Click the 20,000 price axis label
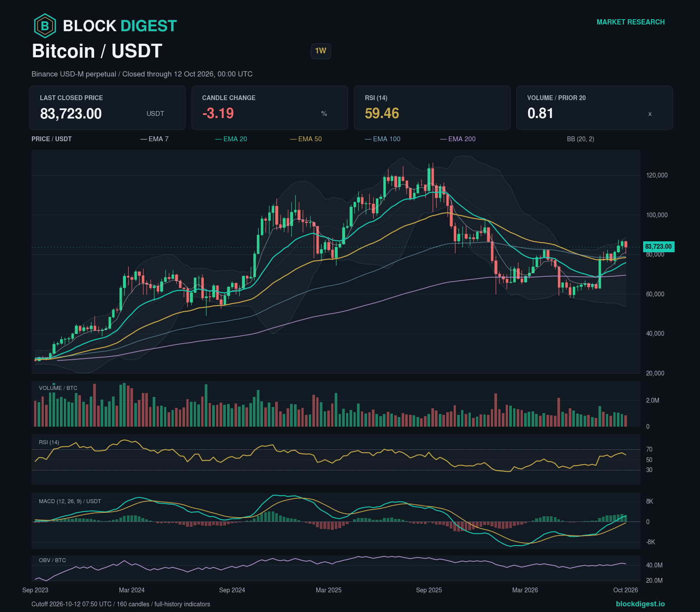 click(x=655, y=373)
